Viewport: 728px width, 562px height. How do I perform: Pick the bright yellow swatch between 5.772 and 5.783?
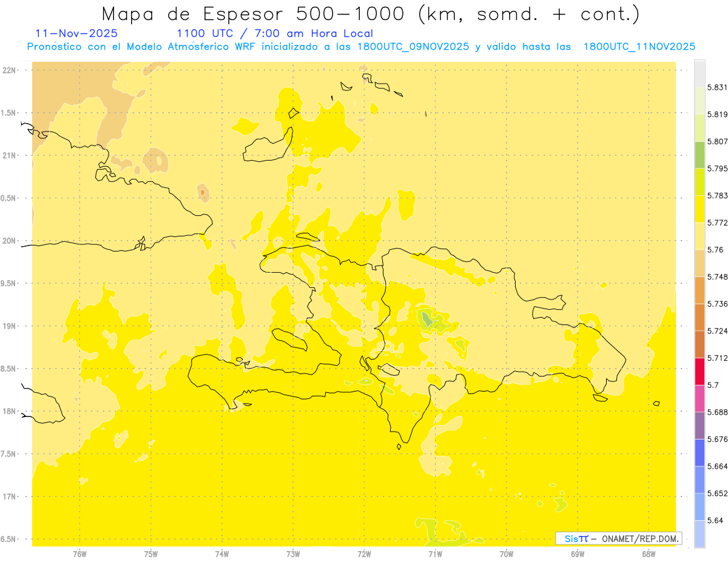click(699, 209)
